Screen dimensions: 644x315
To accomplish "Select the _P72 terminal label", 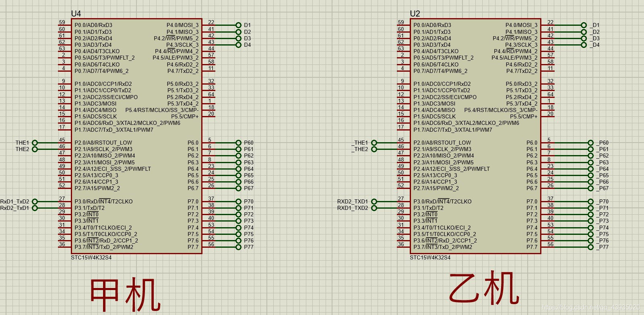I will pos(603,214).
